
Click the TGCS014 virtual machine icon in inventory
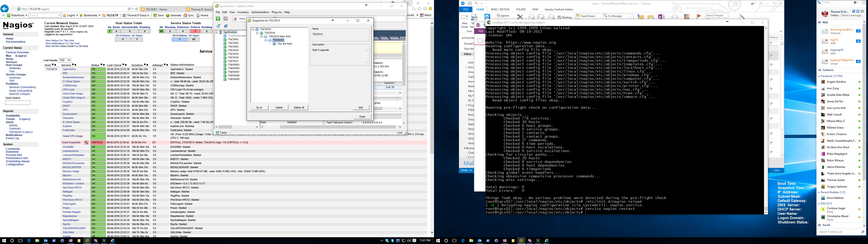225,50
